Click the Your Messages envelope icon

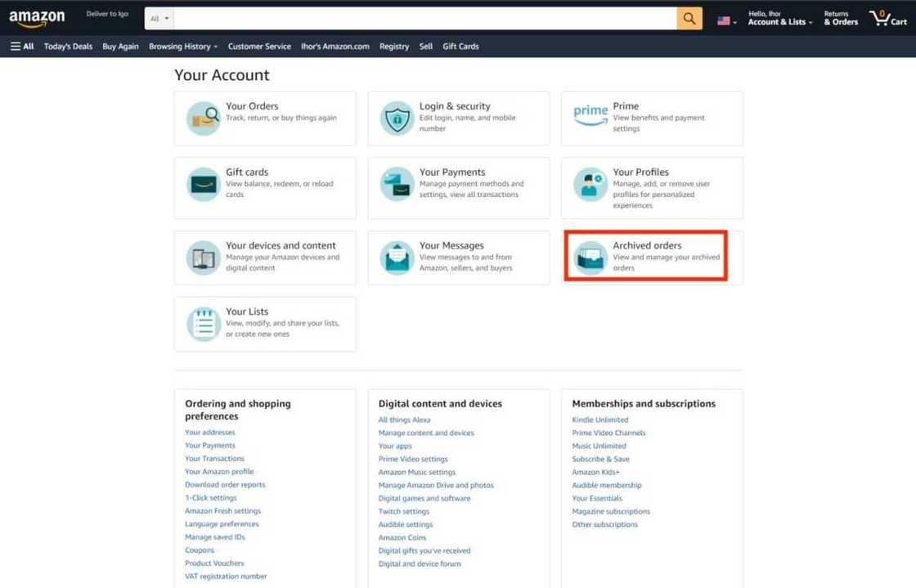[x=397, y=258]
